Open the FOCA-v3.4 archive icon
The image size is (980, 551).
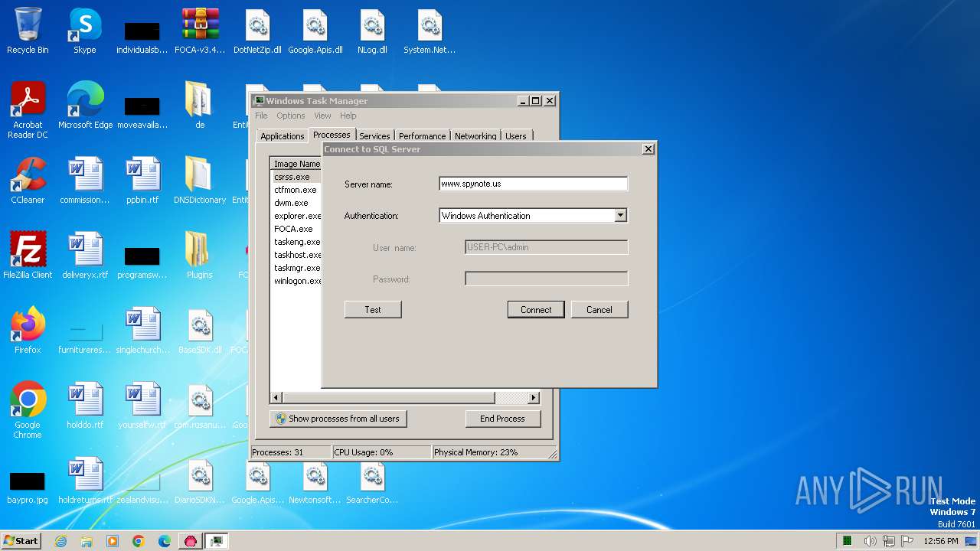click(x=200, y=31)
